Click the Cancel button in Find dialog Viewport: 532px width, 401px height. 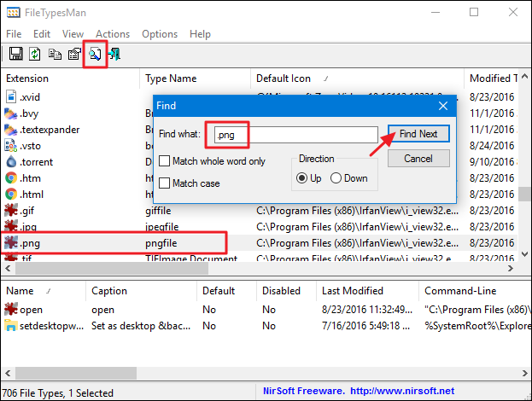click(x=418, y=159)
